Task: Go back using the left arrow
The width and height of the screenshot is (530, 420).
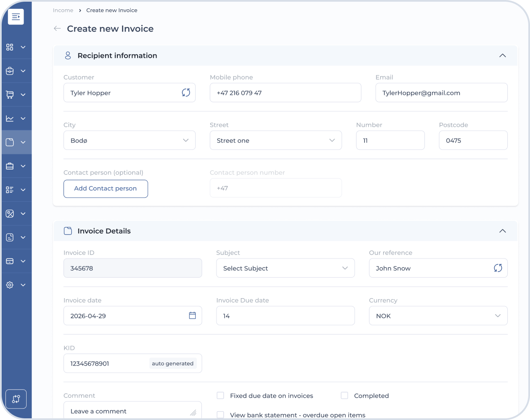Action: [x=57, y=29]
